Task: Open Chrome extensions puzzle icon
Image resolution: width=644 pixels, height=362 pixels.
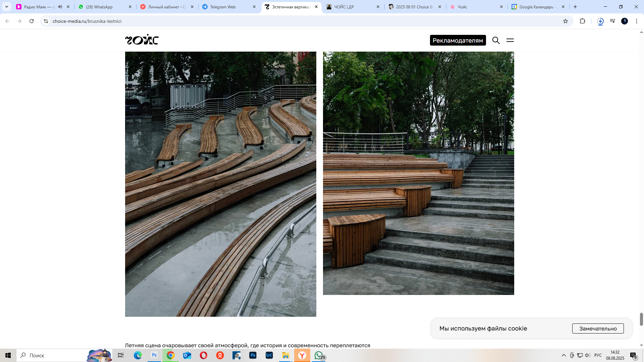Action: tap(582, 21)
